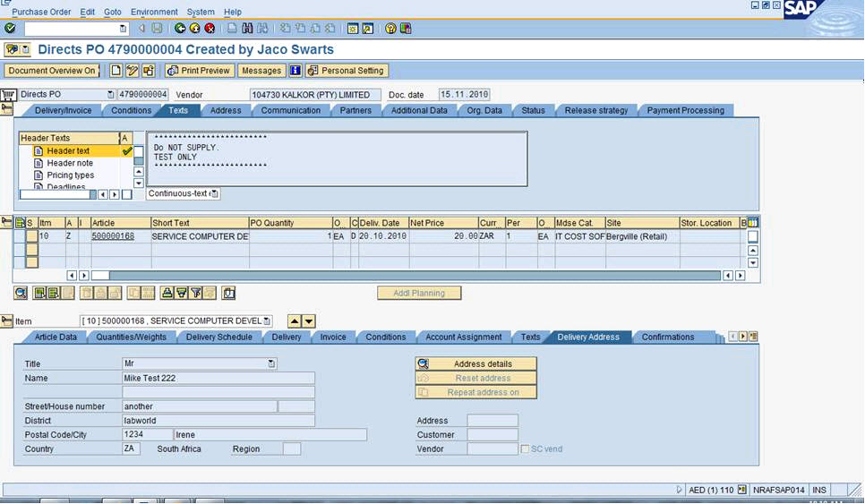Open the item selector dropdown
Screen dimensions: 865x504
click(x=267, y=320)
